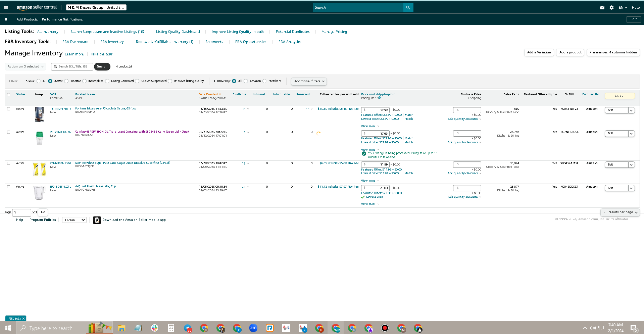Open FBA Analytics
Viewport: 644px width, 334px height.
pyautogui.click(x=290, y=42)
